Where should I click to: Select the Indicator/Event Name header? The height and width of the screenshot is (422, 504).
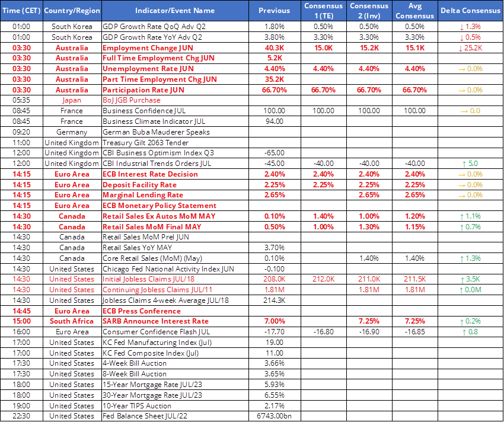click(175, 11)
